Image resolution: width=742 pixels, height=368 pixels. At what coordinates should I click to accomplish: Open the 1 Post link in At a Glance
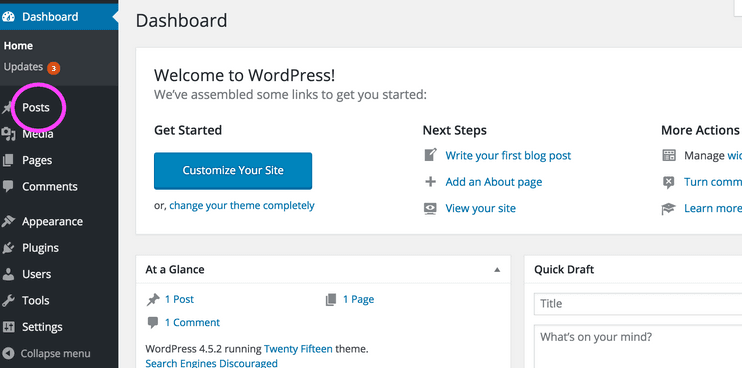[179, 299]
